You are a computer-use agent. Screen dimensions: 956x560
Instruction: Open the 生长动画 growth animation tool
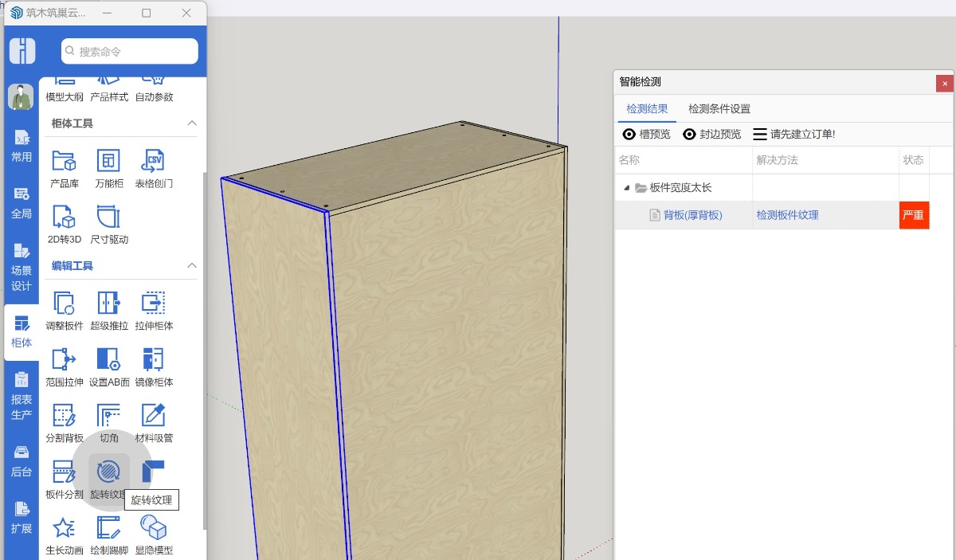[64, 535]
